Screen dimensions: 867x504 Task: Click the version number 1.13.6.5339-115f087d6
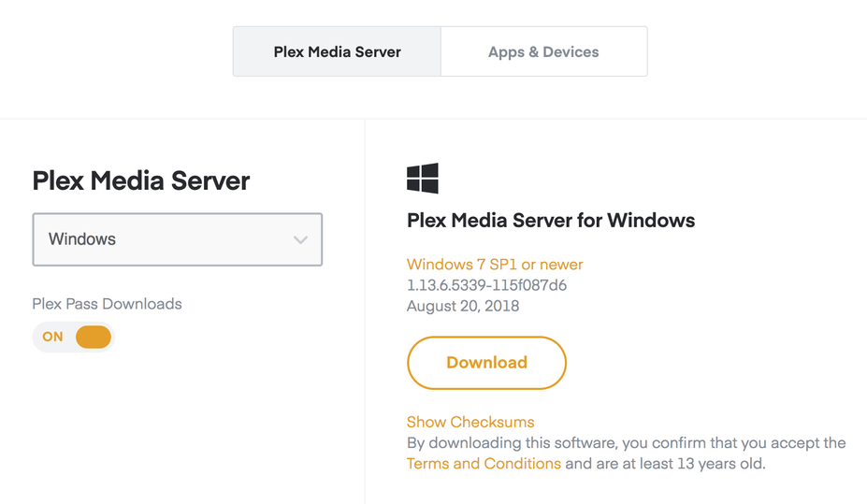pos(486,285)
